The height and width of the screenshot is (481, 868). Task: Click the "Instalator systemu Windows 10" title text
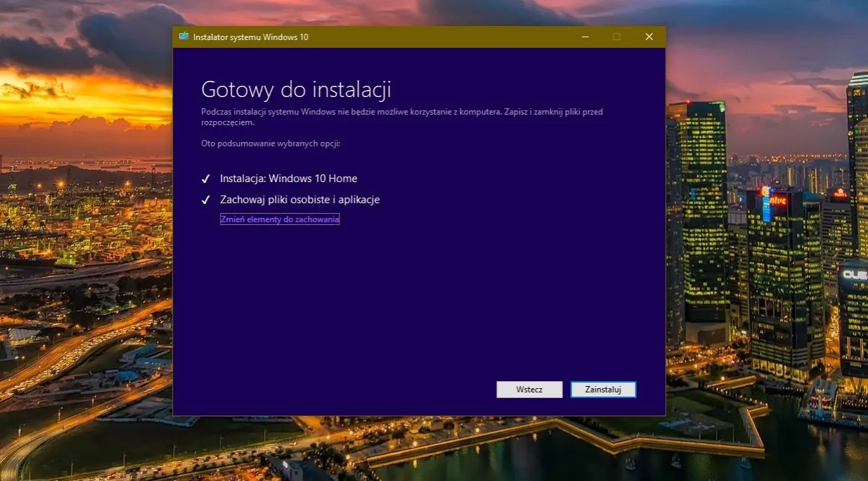point(252,37)
